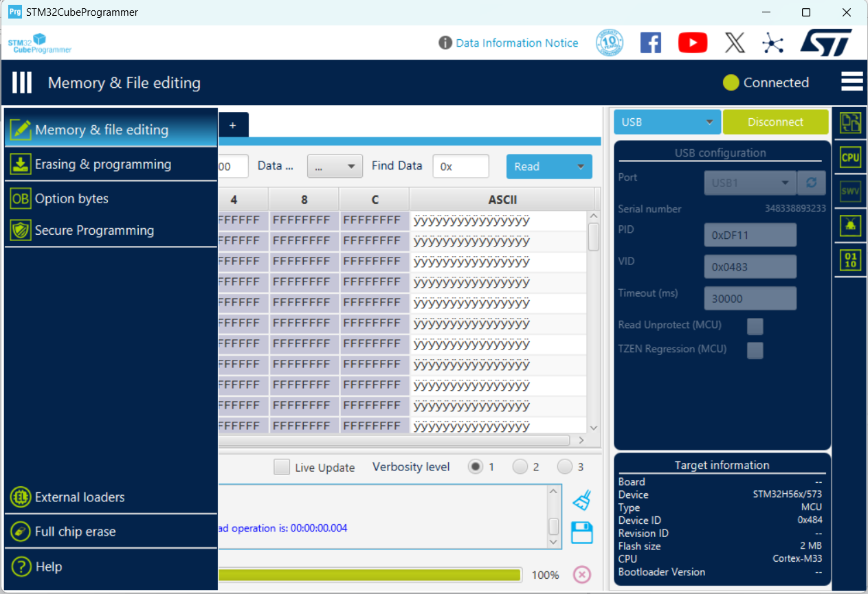Open the Read button dropdown arrow
Image resolution: width=868 pixels, height=594 pixels.
(x=580, y=167)
